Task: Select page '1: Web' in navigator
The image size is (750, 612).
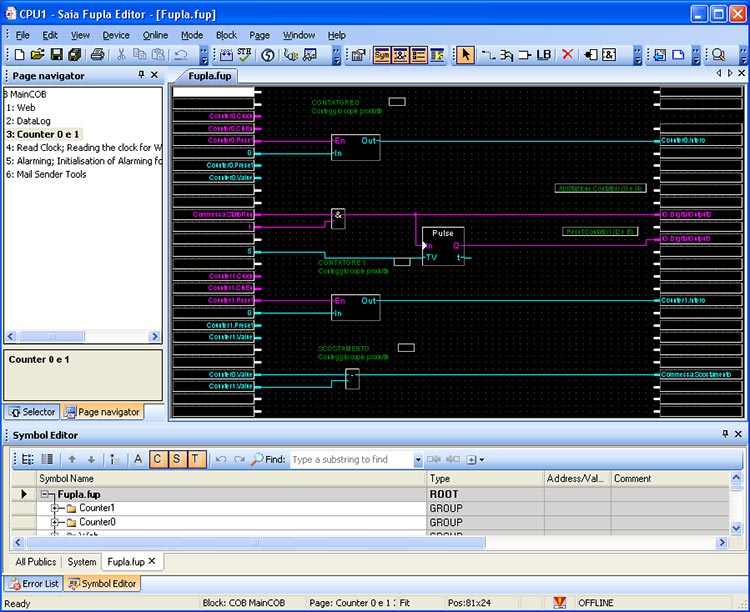Action: (21, 108)
